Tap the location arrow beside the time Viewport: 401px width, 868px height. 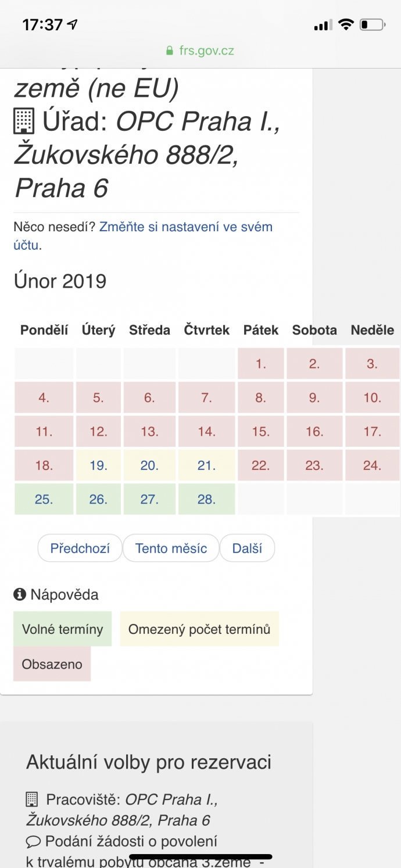point(72,24)
